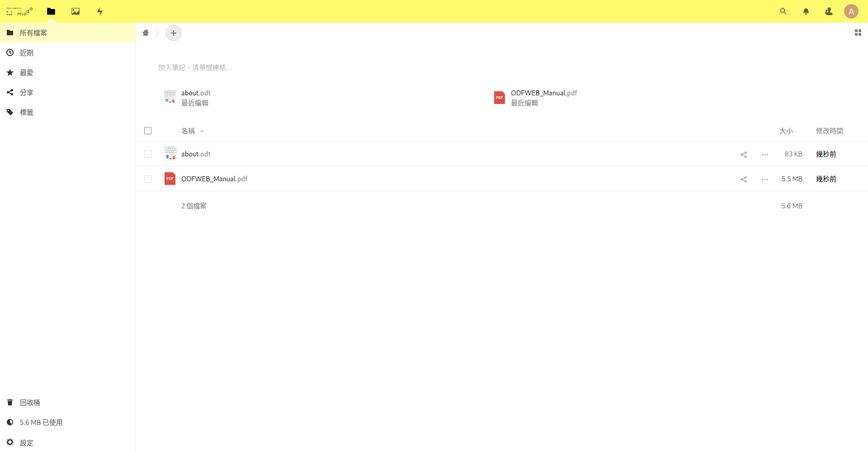Open the Photos app icon in top bar

[75, 11]
